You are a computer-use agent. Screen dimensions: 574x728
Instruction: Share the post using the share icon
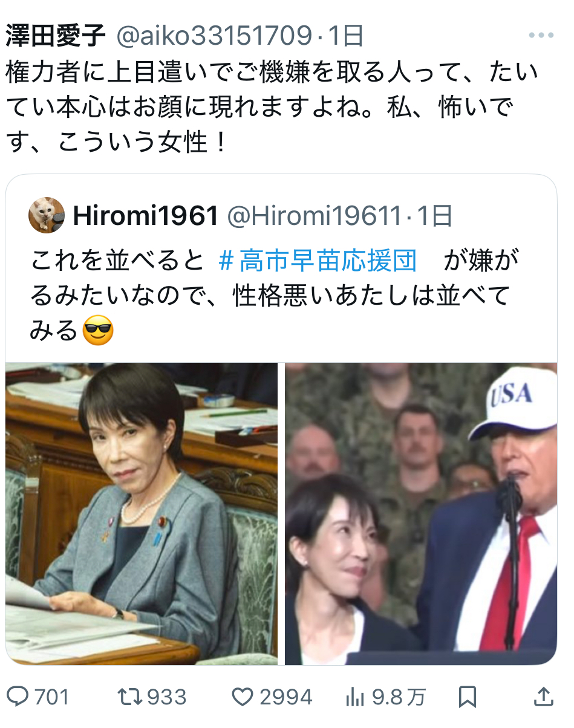[x=544, y=697]
